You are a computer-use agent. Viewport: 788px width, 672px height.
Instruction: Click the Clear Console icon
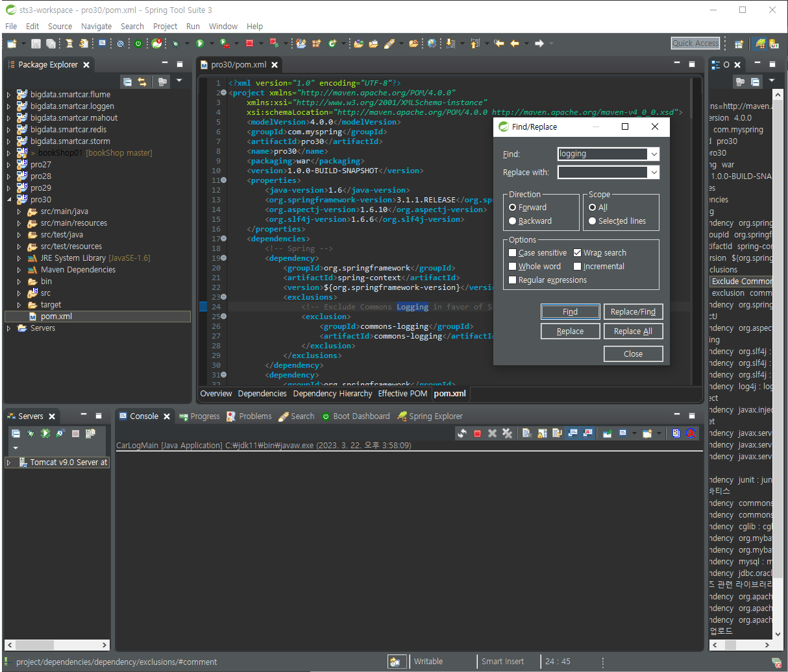coord(526,433)
